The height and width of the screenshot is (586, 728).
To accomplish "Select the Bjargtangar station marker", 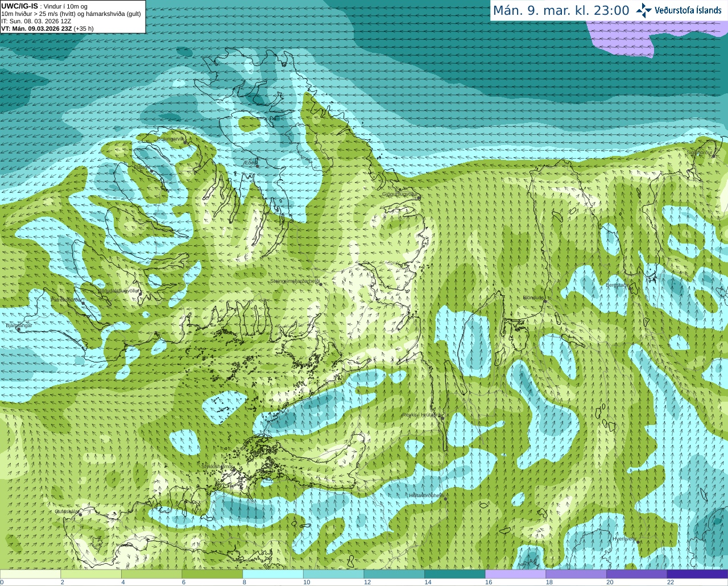I will click(x=19, y=329).
